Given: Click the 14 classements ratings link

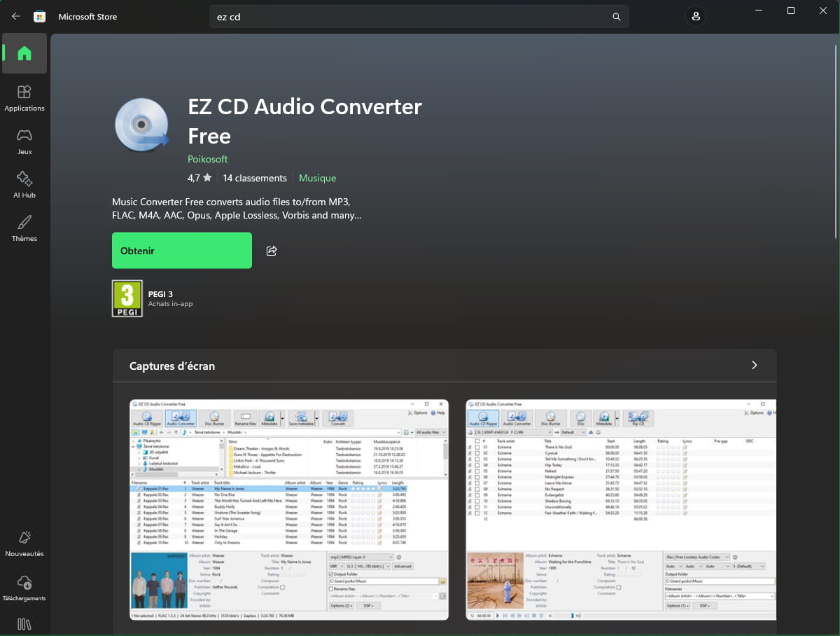Looking at the screenshot, I should click(255, 178).
